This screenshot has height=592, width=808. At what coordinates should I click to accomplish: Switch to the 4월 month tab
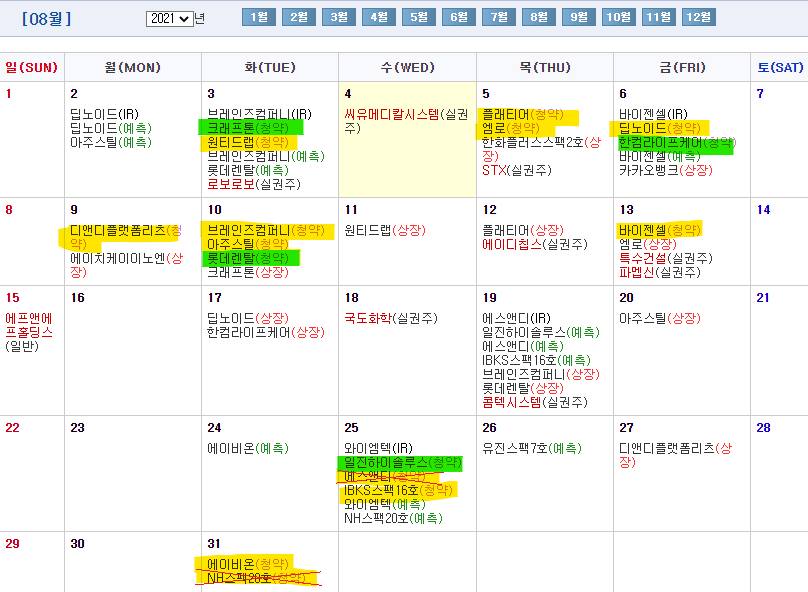pos(379,17)
